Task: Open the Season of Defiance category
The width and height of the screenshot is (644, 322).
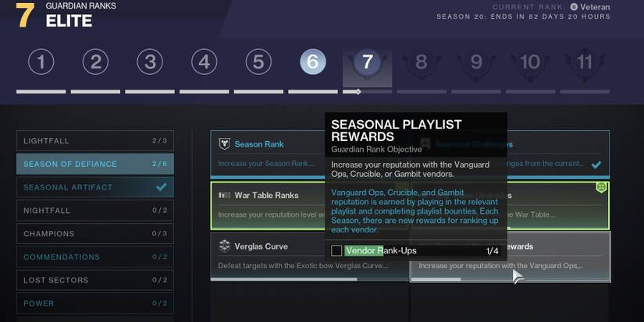Action: click(95, 164)
